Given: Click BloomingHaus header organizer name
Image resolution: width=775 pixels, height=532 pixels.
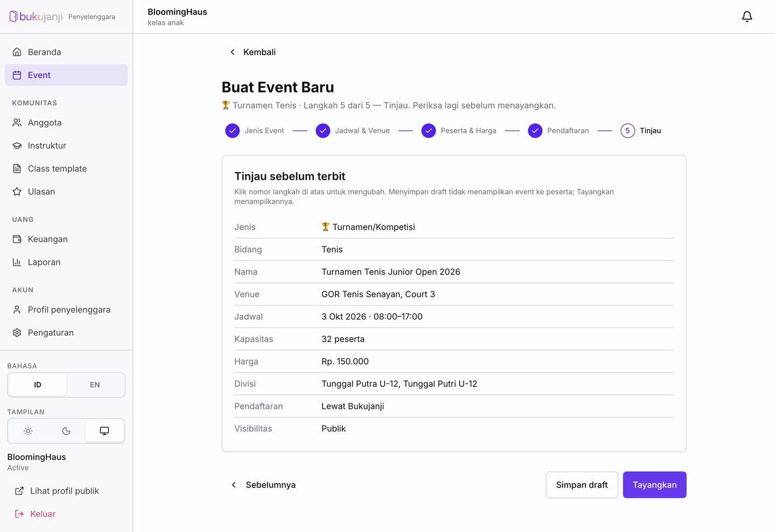Looking at the screenshot, I should (177, 12).
